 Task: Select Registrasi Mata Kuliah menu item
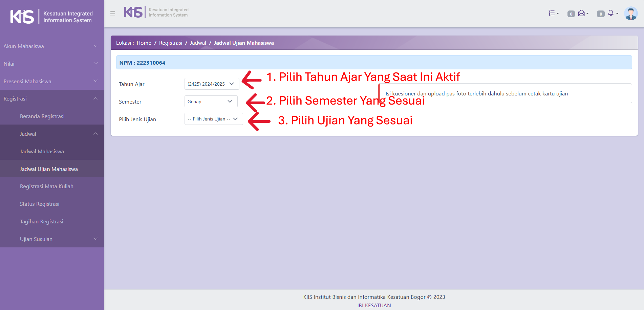pos(47,186)
